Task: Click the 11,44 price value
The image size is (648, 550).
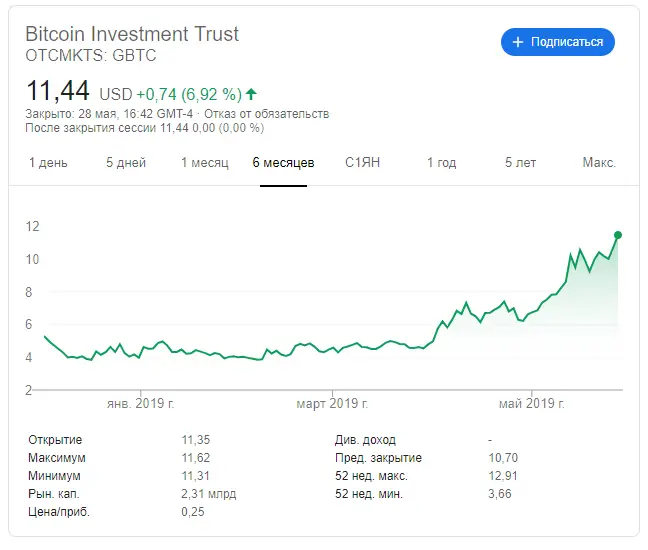Action: (x=57, y=91)
